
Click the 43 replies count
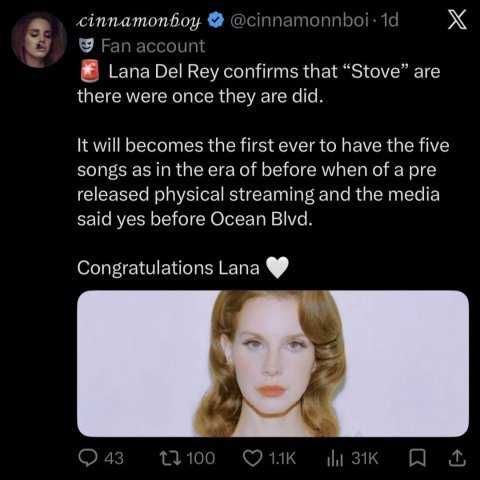114,458
